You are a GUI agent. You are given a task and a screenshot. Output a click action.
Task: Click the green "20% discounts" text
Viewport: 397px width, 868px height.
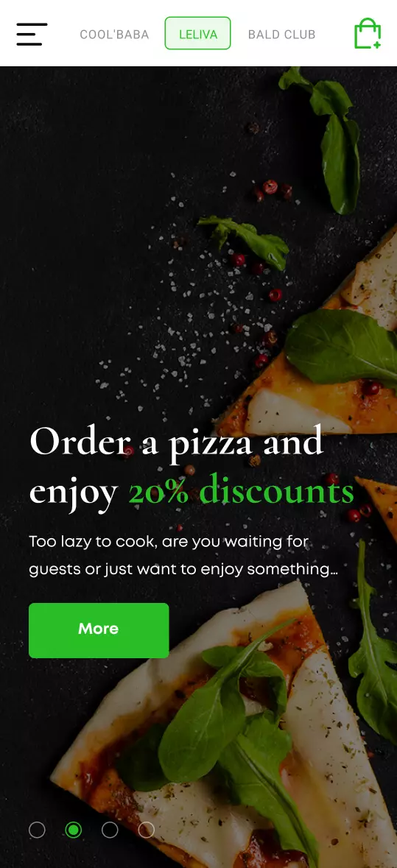tap(242, 490)
